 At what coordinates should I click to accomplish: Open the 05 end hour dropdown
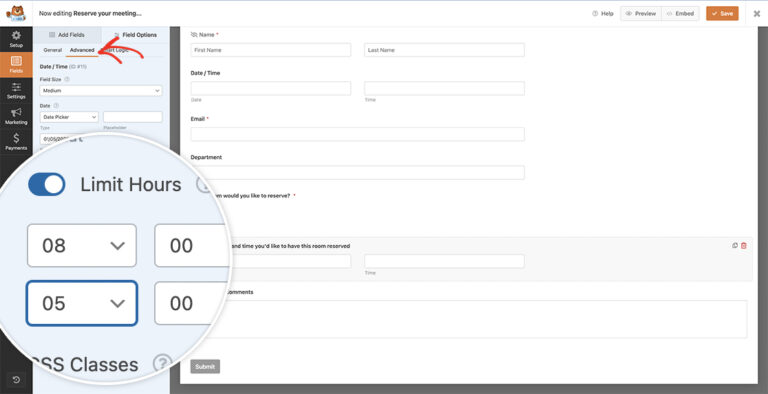[x=82, y=303]
